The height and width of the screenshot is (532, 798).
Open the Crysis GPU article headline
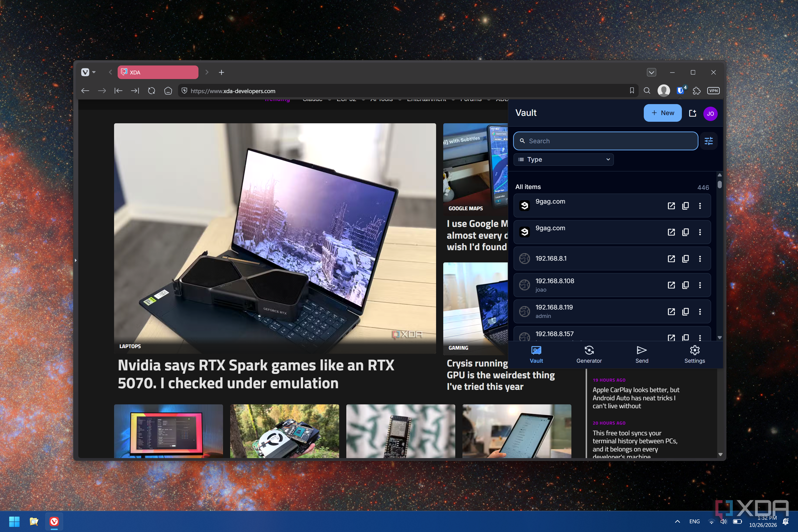(x=501, y=375)
